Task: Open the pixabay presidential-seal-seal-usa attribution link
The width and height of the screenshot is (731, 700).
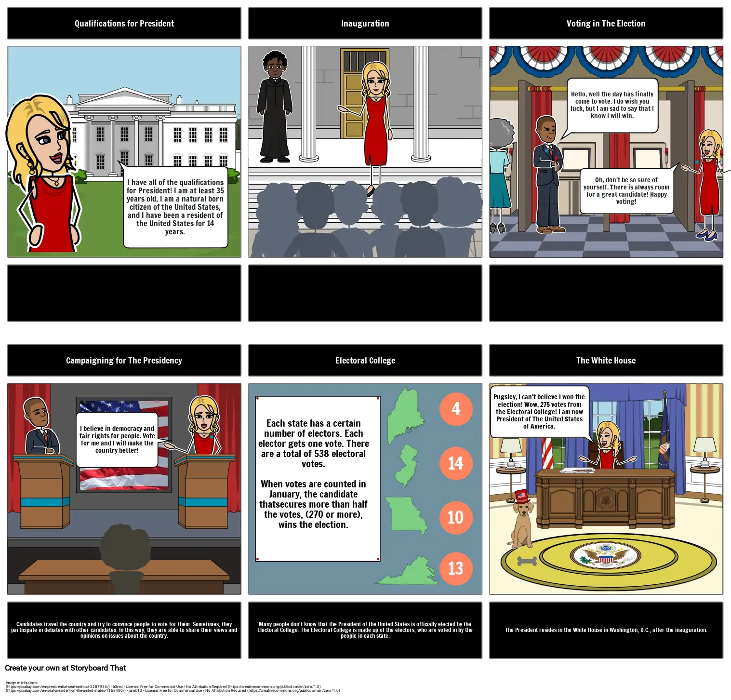Action: [x=163, y=687]
